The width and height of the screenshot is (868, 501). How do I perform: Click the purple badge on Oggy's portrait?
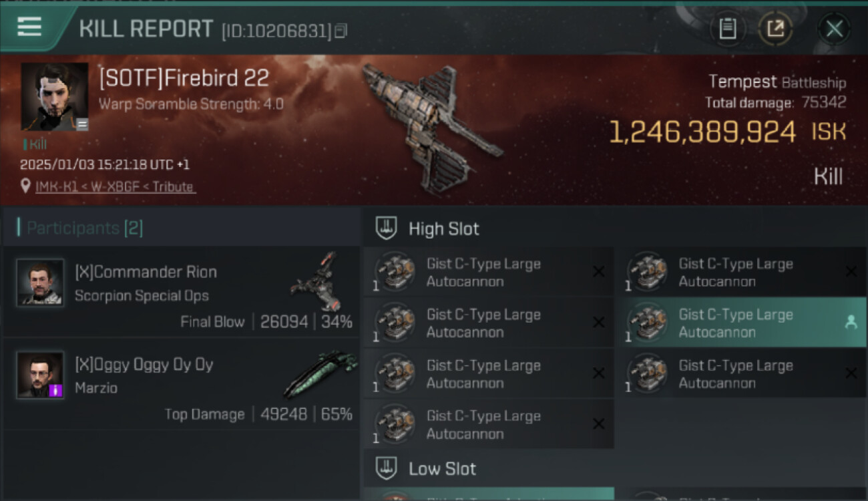pos(57,391)
